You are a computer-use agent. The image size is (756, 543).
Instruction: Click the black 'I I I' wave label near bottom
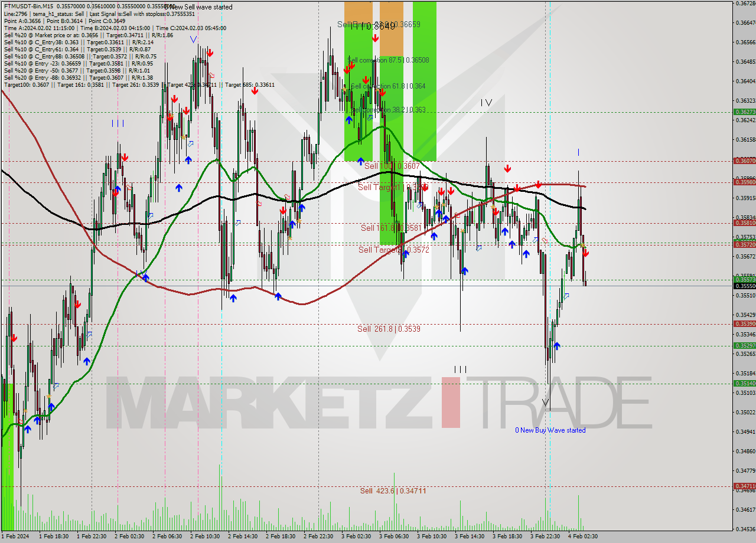pos(460,369)
